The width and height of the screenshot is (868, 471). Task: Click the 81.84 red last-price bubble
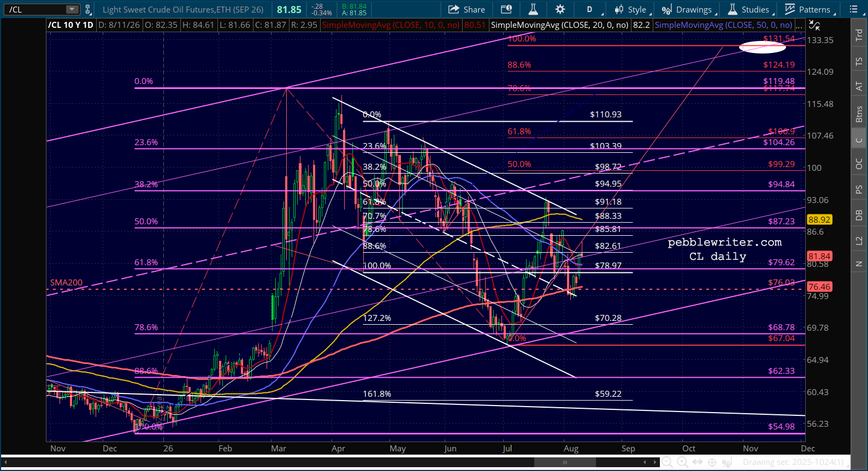pos(819,256)
